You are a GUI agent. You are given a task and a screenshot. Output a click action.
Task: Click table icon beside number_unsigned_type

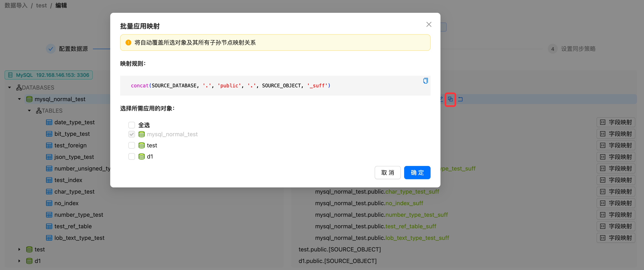click(49, 168)
